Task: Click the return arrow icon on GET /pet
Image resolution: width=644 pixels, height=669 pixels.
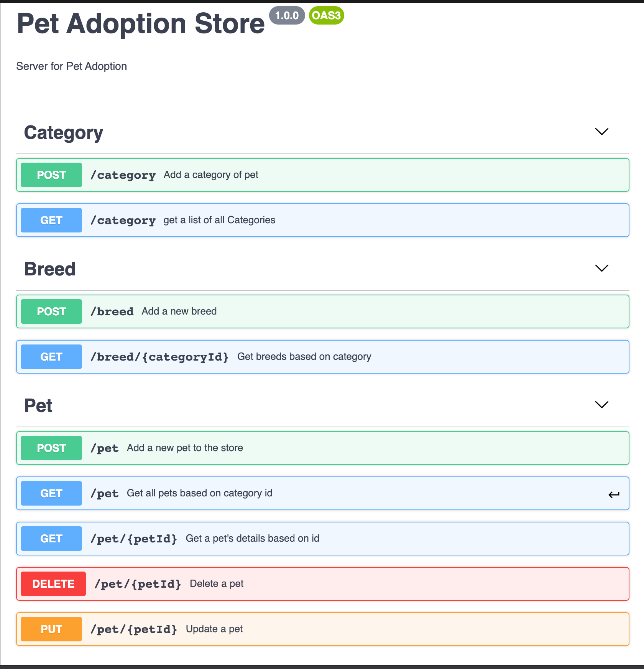Action: pyautogui.click(x=614, y=494)
